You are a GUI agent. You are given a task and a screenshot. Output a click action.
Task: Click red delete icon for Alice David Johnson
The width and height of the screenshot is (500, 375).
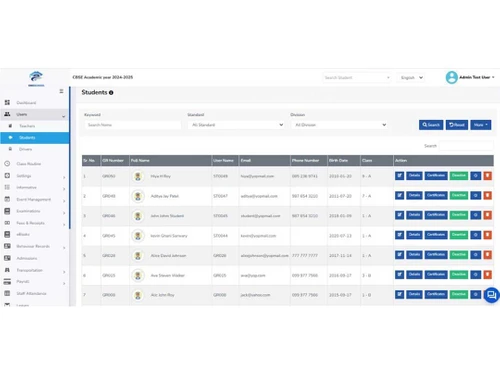(487, 255)
